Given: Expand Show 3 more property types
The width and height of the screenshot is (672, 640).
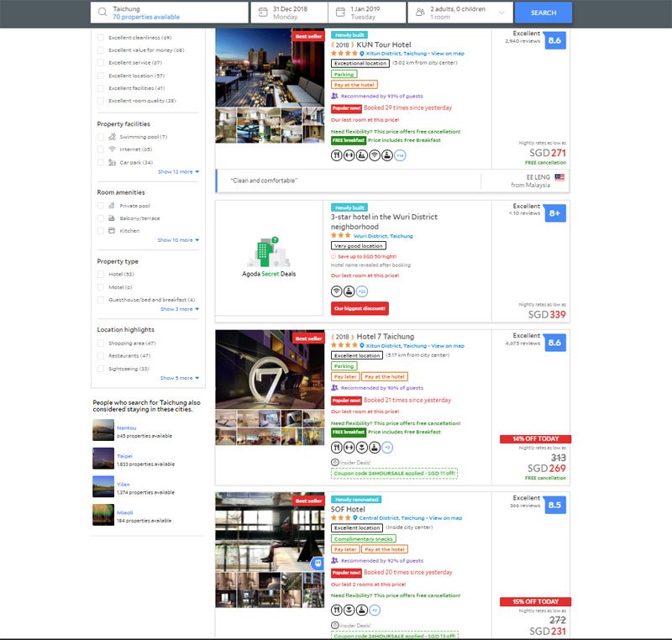Looking at the screenshot, I should 180,309.
